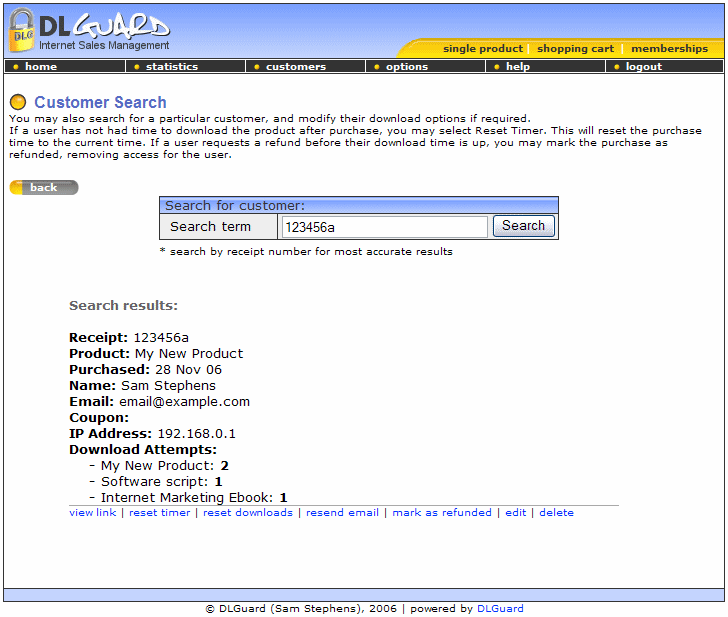Click the yellow Customer Search heading icon
This screenshot has height=617, width=728.
pos(18,102)
